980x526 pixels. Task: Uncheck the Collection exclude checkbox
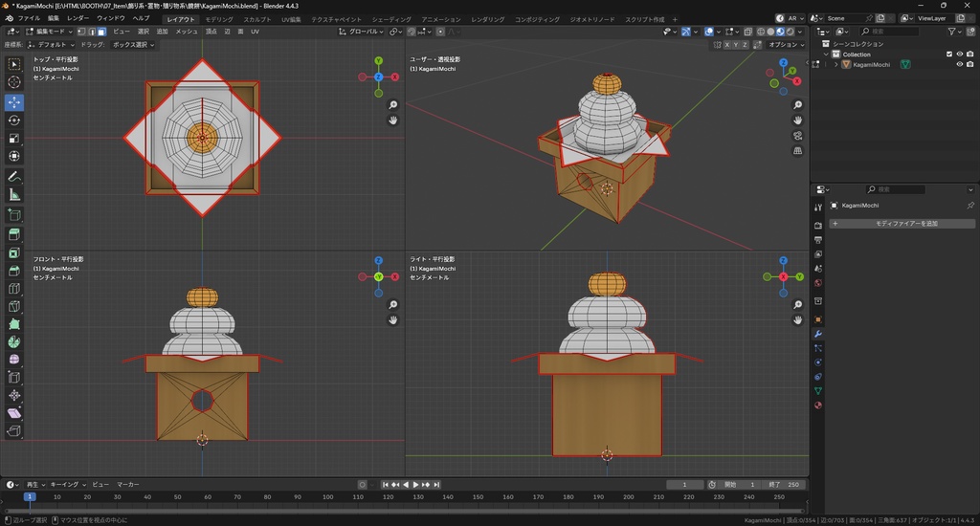[x=949, y=55]
